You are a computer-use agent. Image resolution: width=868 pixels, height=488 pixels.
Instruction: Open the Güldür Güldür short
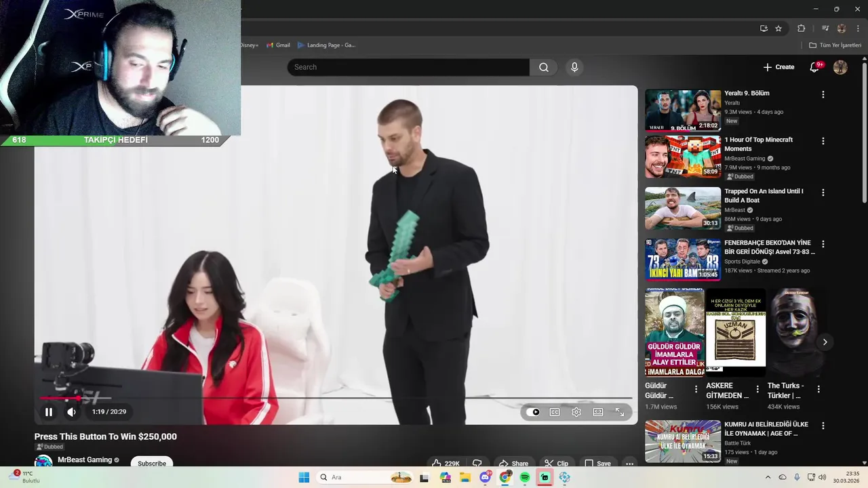[675, 333]
